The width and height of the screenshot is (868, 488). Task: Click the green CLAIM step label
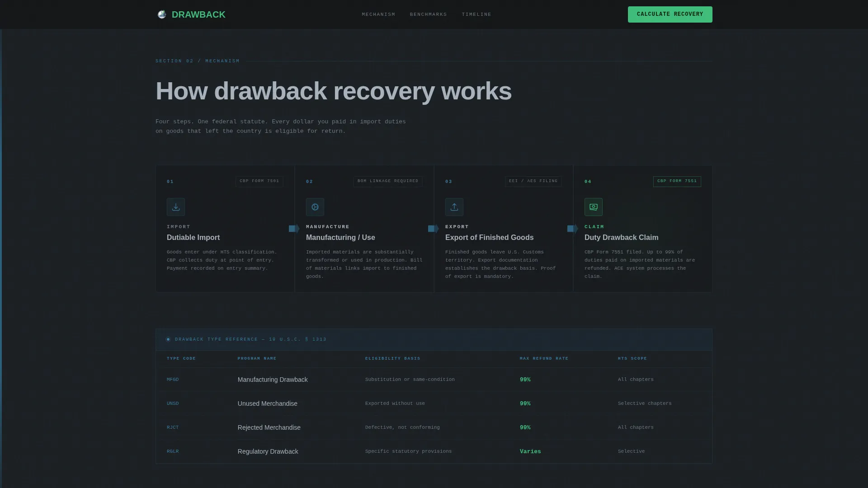[594, 227]
